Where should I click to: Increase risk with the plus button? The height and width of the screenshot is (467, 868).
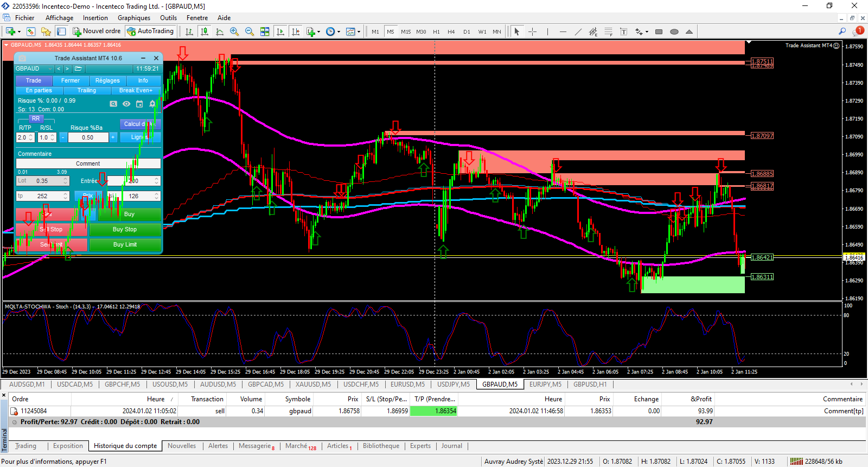[113, 137]
